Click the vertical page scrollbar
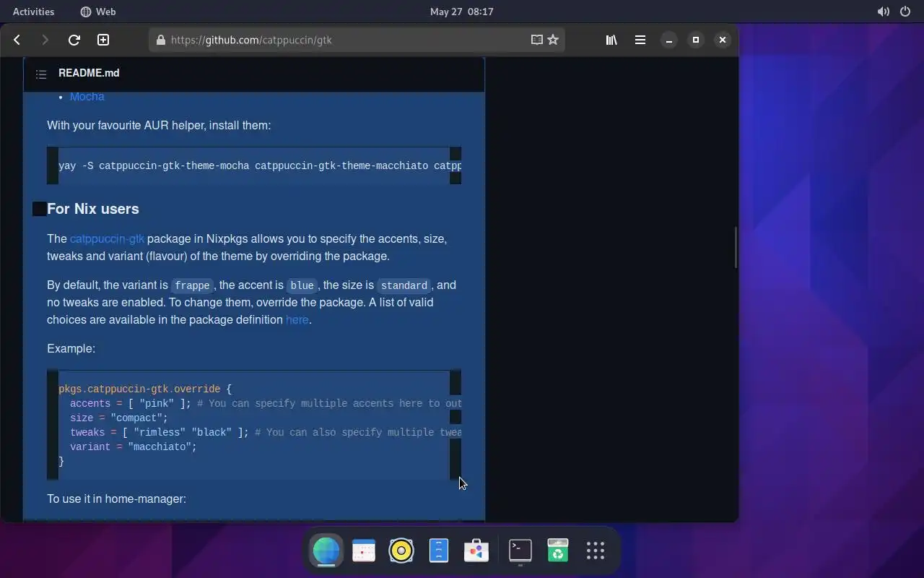Screen dimensions: 924x578 click(x=736, y=247)
